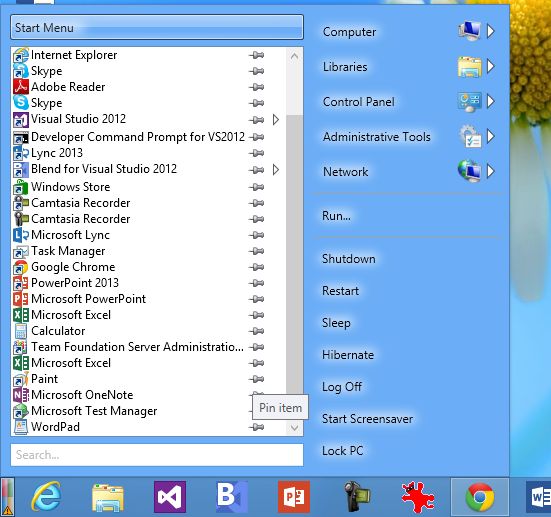
Task: Select PowerPoint 2013 entry
Action: point(75,283)
